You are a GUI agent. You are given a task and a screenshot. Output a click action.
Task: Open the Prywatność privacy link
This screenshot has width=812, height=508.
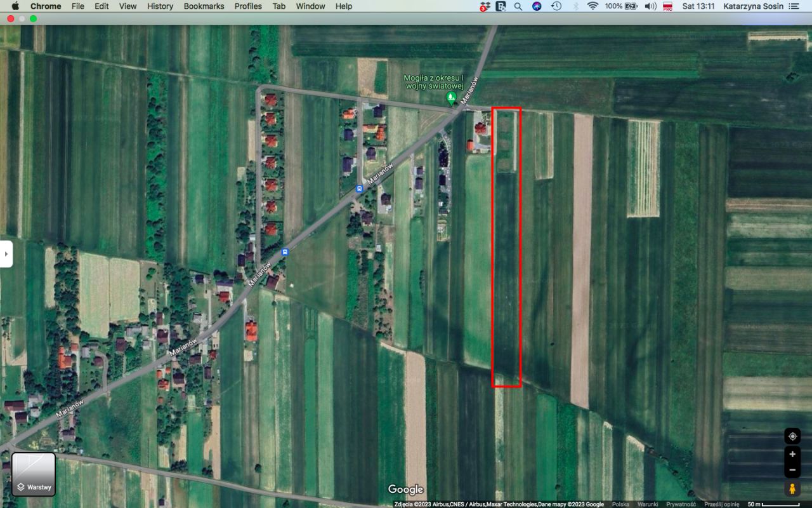[681, 504]
